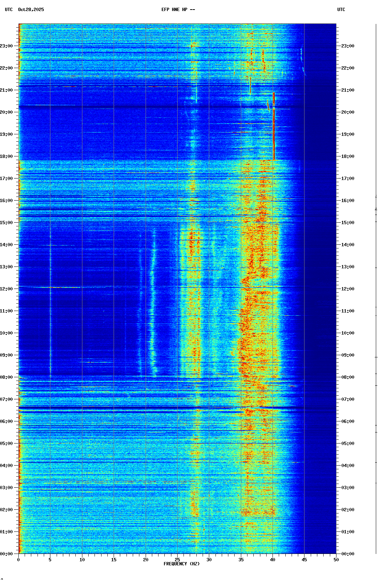Viewport: 392px width, 583px height.
Task: Click the 35 tick label on frequency axis
Action: (x=241, y=560)
